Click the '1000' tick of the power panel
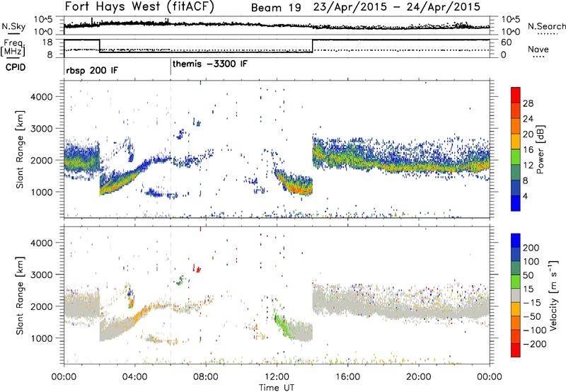The width and height of the screenshot is (566, 392). pos(41,192)
